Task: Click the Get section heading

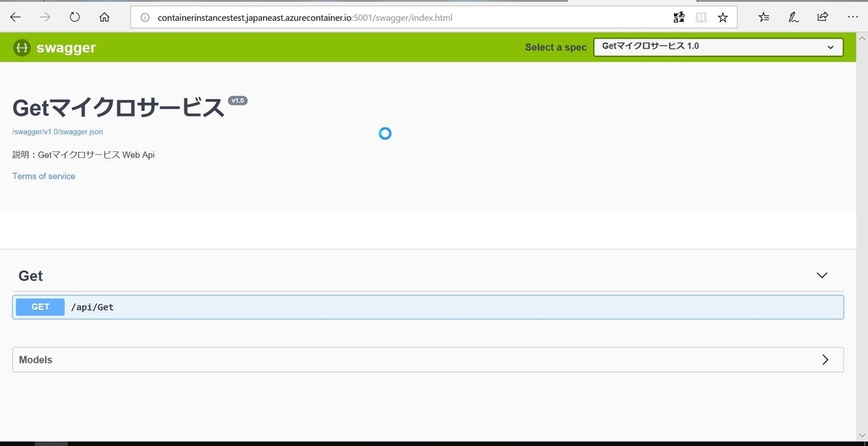Action: coord(30,276)
